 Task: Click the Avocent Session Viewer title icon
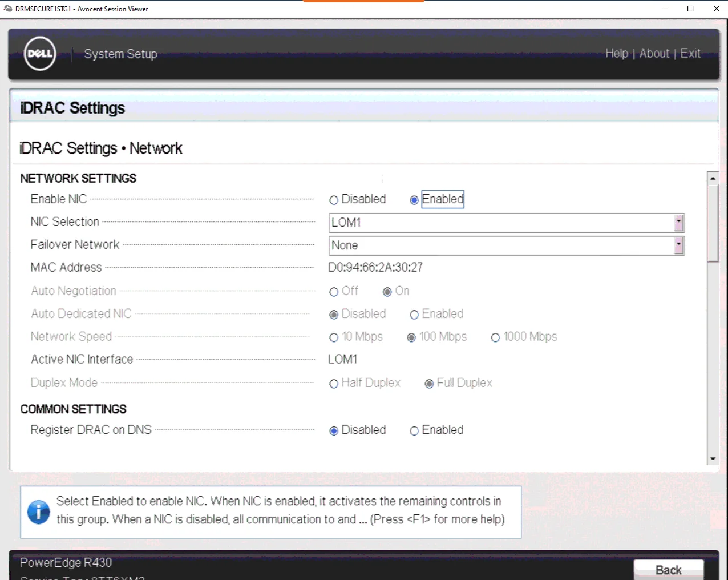point(7,9)
